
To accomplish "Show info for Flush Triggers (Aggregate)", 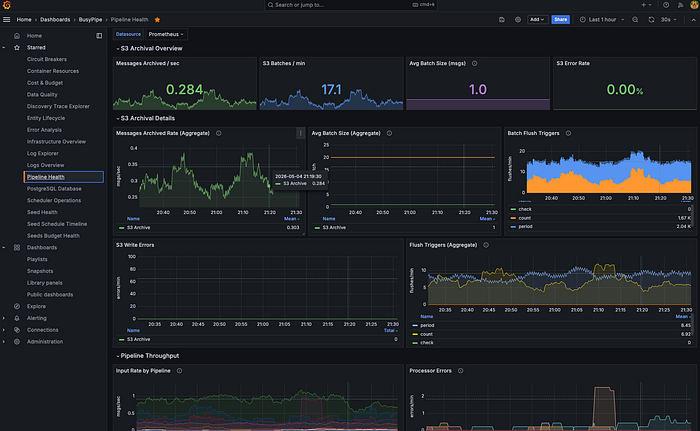I will pos(486,245).
